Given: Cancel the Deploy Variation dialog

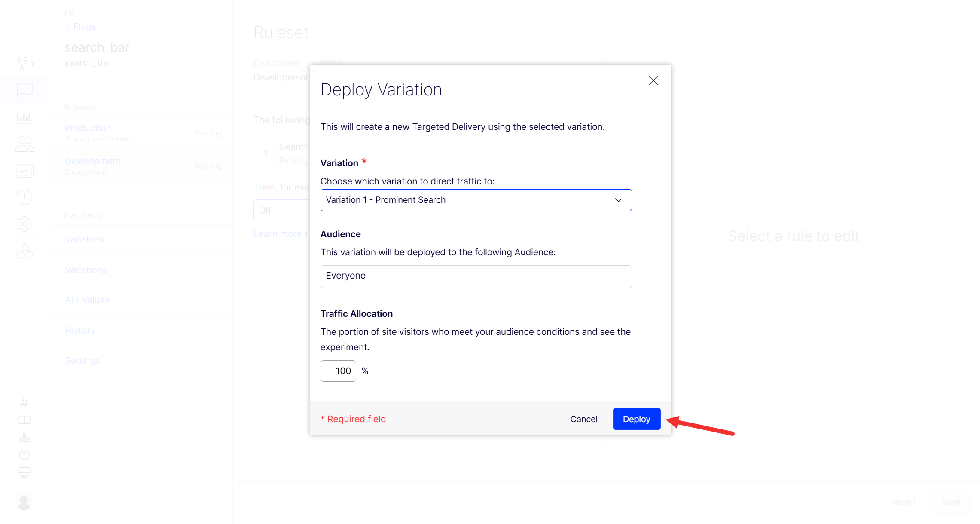Looking at the screenshot, I should click(583, 419).
